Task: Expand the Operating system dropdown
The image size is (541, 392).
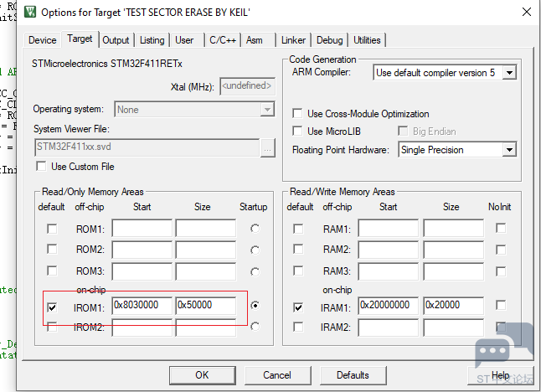Action: [x=267, y=110]
